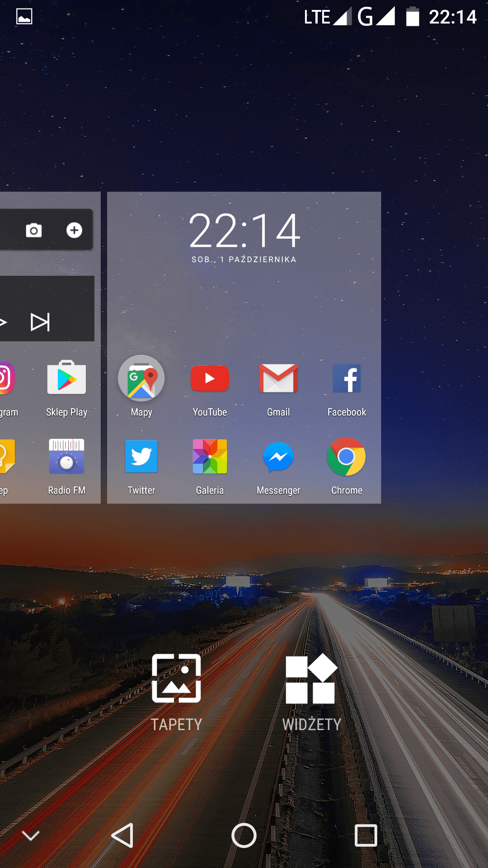Tap the Android home circle button
The image size is (488, 868).
[x=244, y=835]
